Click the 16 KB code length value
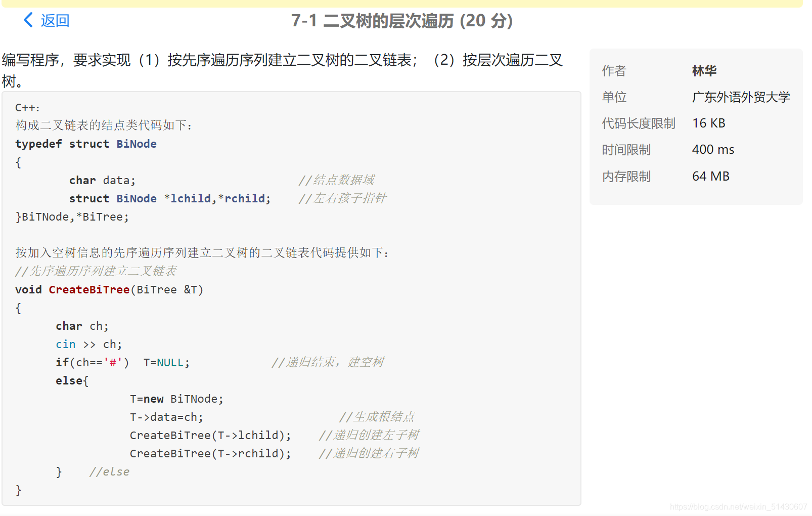This screenshot has height=516, width=812. [709, 123]
